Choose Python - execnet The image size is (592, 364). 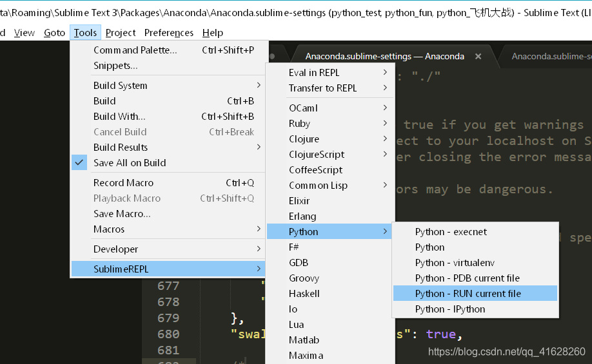pos(475,232)
